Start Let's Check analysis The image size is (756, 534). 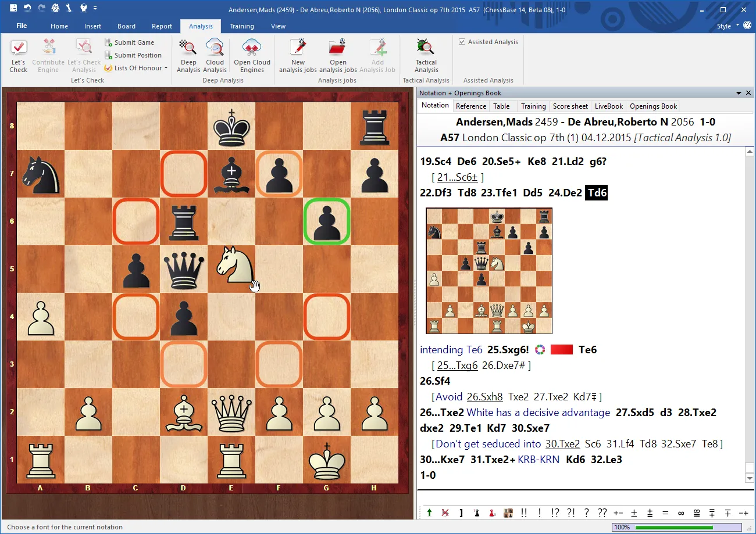coord(19,56)
